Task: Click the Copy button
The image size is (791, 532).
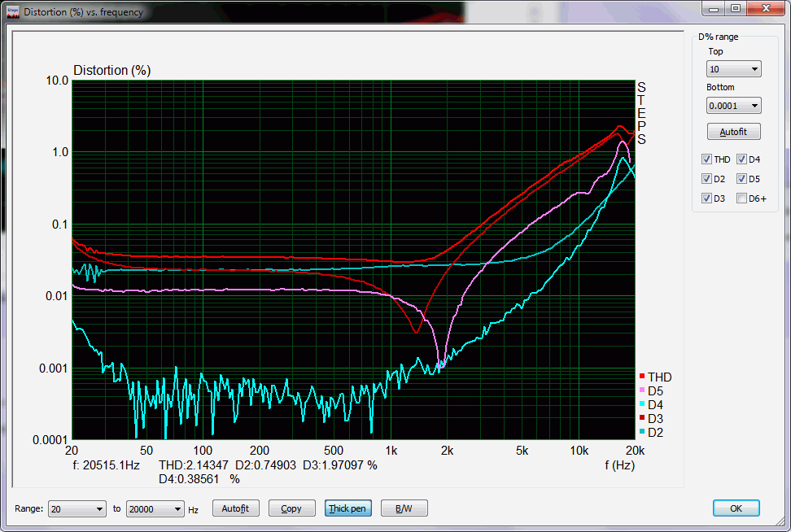Action: (x=291, y=508)
